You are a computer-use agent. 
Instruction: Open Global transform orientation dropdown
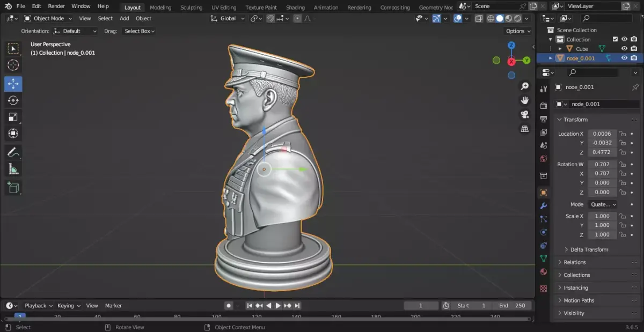228,18
